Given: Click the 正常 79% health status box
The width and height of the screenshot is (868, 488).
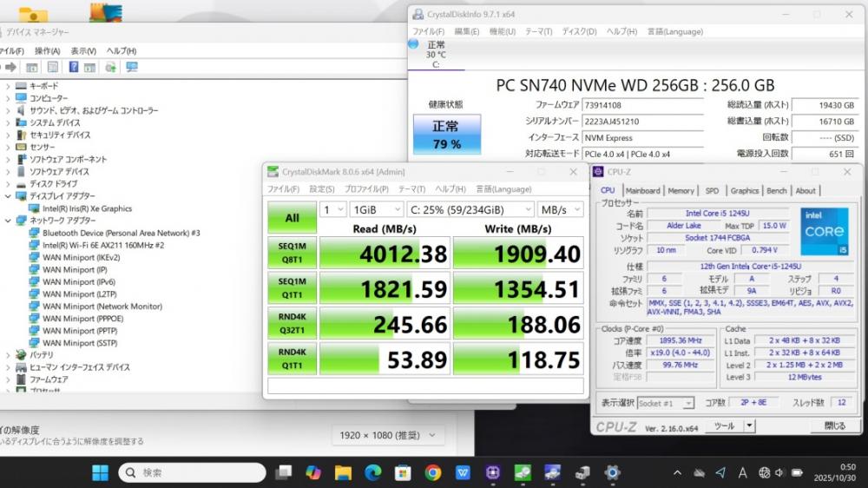Looking at the screenshot, I should pyautogui.click(x=446, y=134).
